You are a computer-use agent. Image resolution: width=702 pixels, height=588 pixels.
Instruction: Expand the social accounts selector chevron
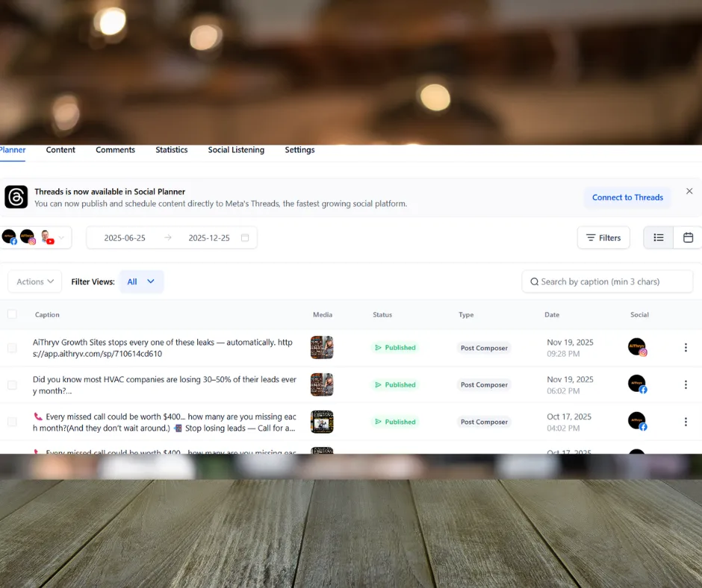click(x=62, y=237)
